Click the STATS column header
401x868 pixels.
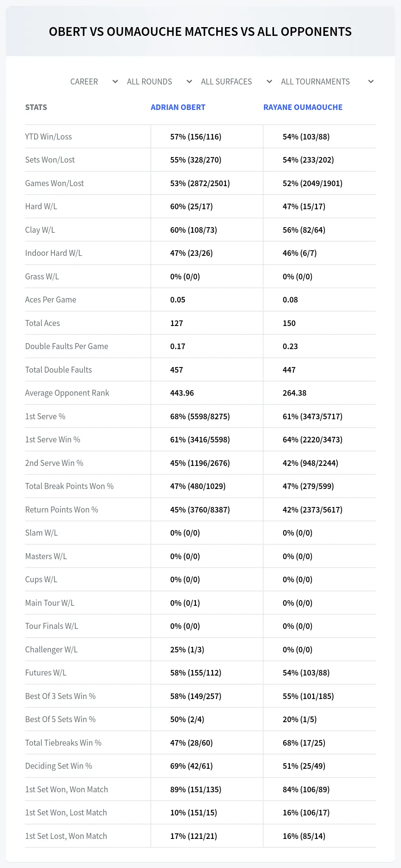[x=36, y=107]
